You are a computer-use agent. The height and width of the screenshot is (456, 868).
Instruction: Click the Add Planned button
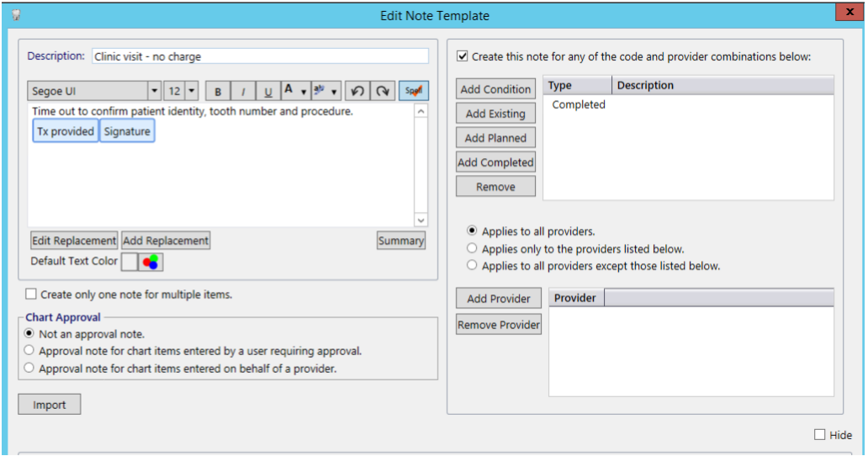point(495,138)
